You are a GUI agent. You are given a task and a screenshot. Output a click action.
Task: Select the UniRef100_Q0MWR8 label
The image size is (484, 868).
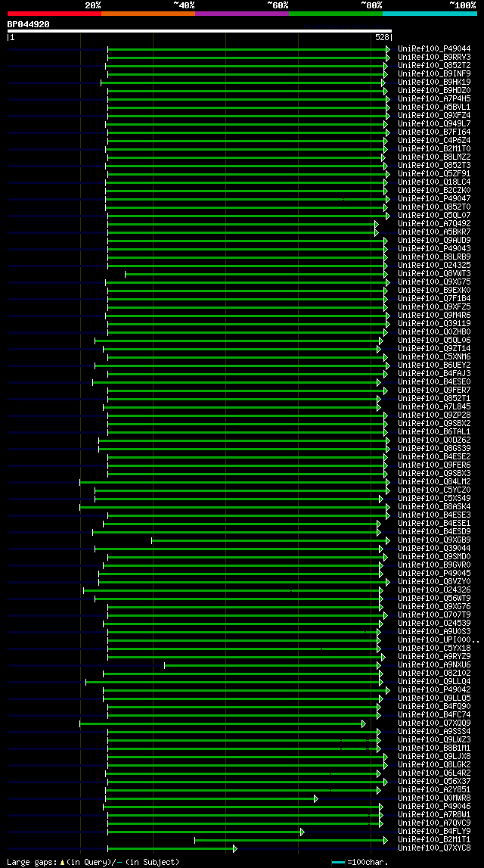(434, 798)
